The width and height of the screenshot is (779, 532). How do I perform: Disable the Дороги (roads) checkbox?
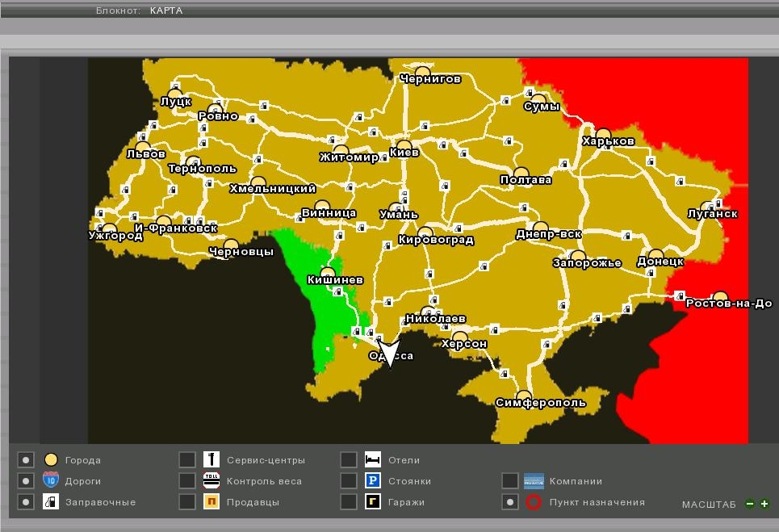(x=26, y=481)
